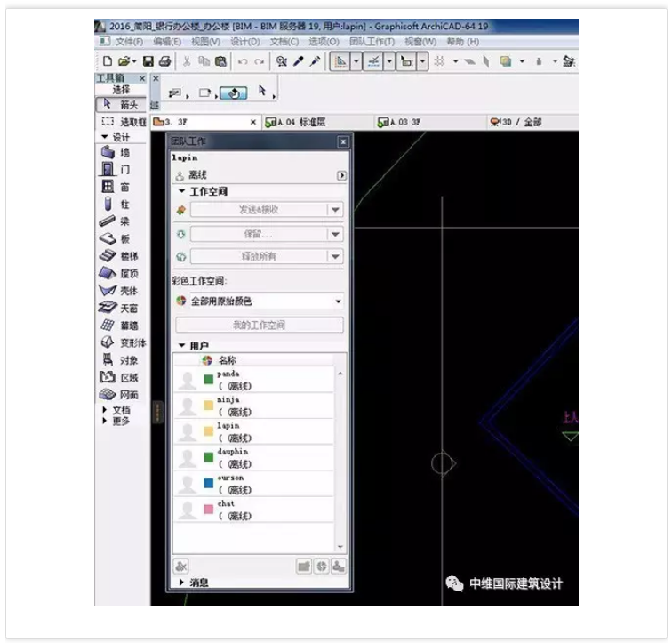
Task: Click the Inject parameters syringe icon
Action: pyautogui.click(x=315, y=61)
